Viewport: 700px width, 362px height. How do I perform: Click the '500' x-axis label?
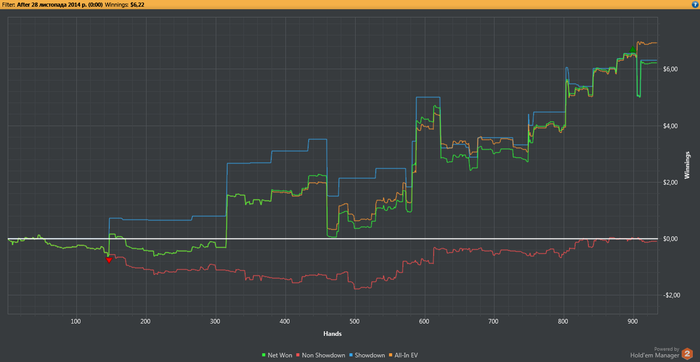pyautogui.click(x=354, y=321)
